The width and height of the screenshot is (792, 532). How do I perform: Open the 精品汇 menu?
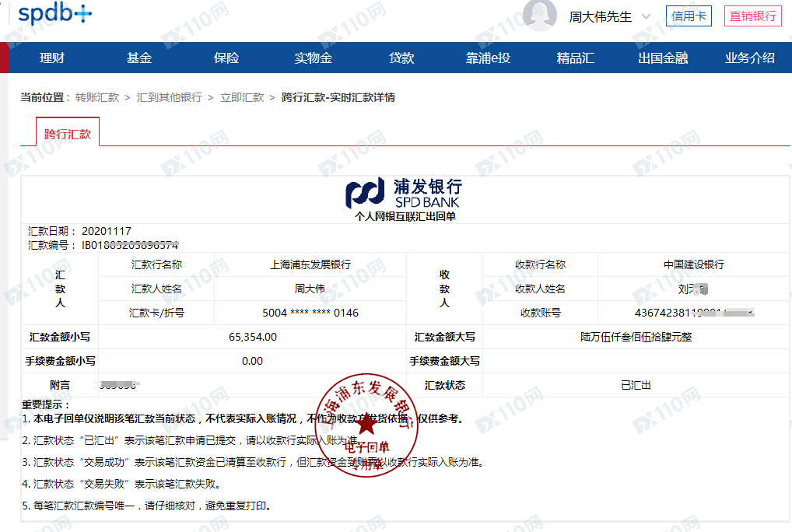575,58
